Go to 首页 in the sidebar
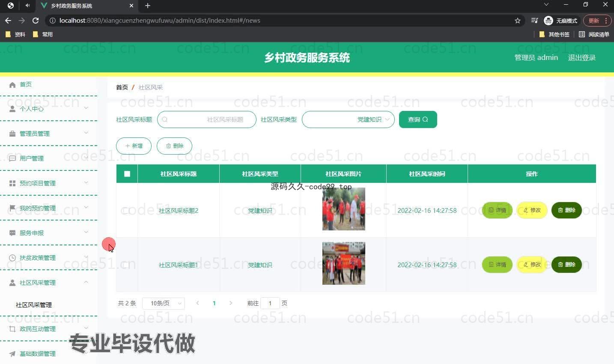Viewport: 614px width, 364px height. click(x=26, y=84)
